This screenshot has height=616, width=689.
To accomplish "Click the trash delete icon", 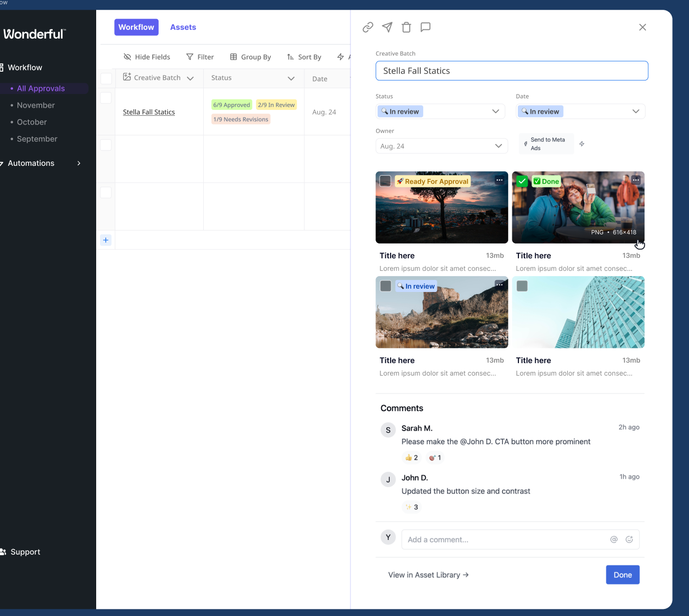I will (x=406, y=27).
